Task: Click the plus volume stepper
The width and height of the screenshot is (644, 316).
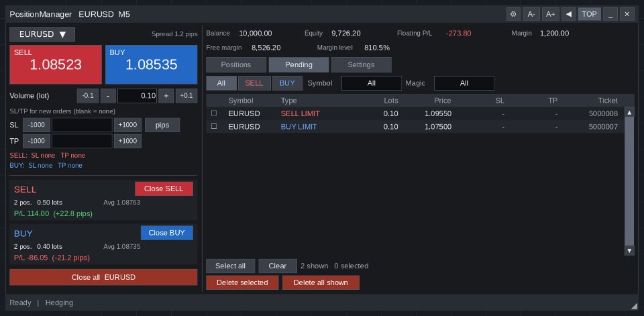Action: [166, 96]
